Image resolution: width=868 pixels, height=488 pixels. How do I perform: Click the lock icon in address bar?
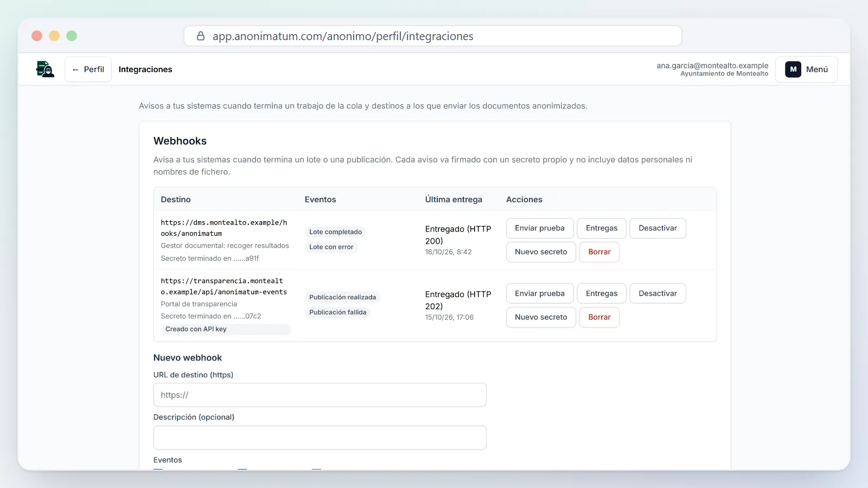[x=201, y=36]
